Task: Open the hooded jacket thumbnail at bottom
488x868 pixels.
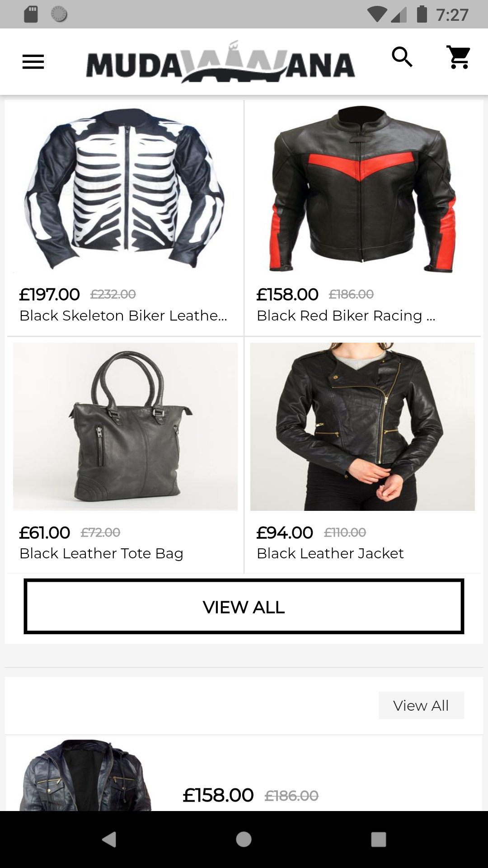Action: (x=86, y=775)
